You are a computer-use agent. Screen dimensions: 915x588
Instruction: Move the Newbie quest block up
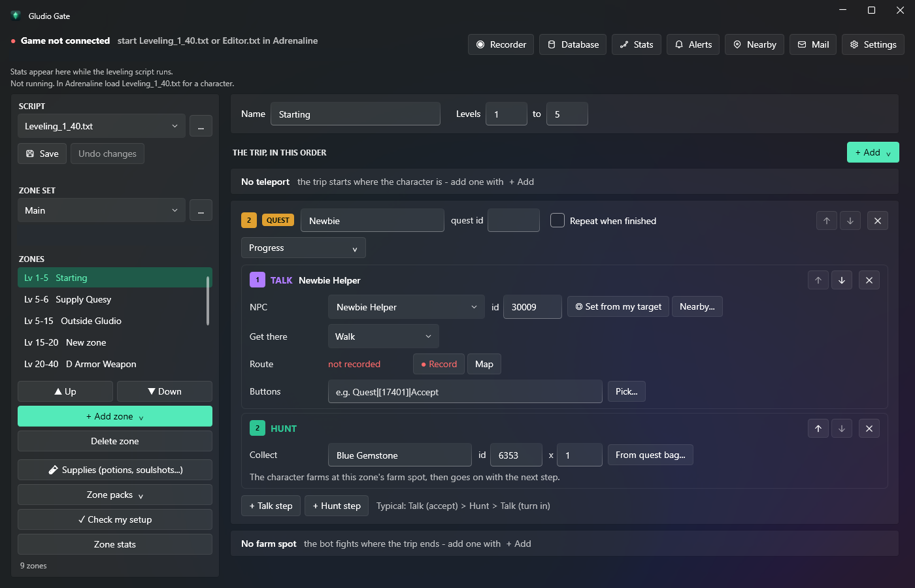(x=826, y=221)
